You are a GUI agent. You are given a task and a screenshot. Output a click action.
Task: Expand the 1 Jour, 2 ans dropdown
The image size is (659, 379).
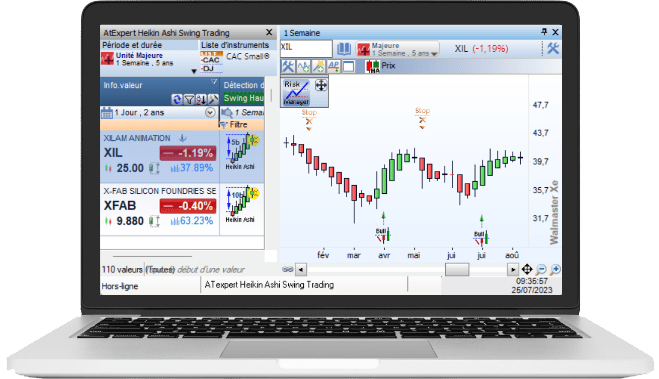coord(210,113)
